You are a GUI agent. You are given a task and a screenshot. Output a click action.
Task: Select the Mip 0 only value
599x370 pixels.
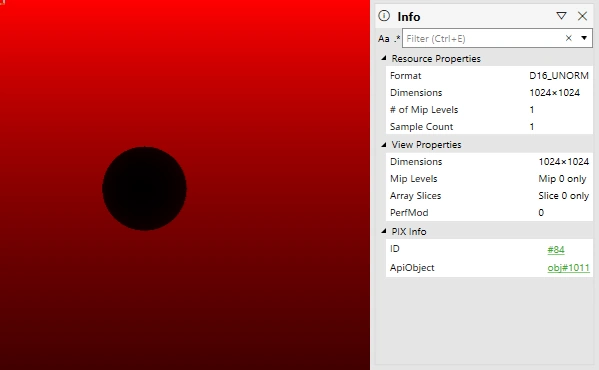[562, 179]
